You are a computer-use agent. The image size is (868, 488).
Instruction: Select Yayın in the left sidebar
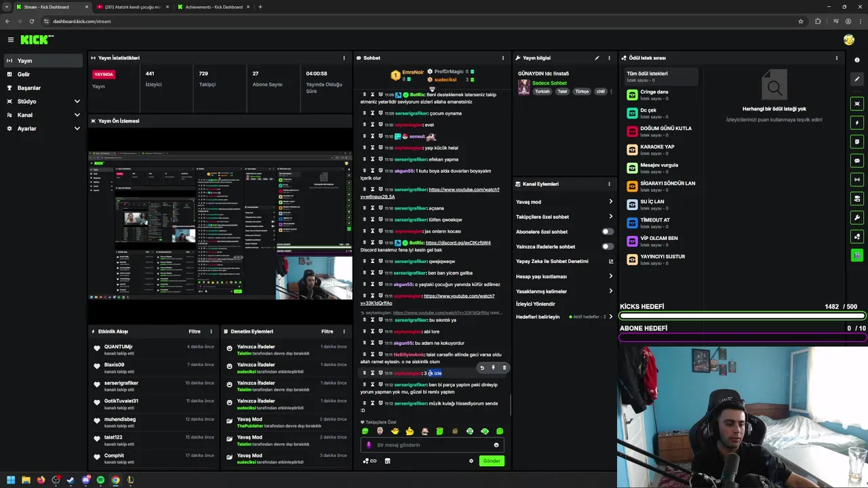coord(43,60)
